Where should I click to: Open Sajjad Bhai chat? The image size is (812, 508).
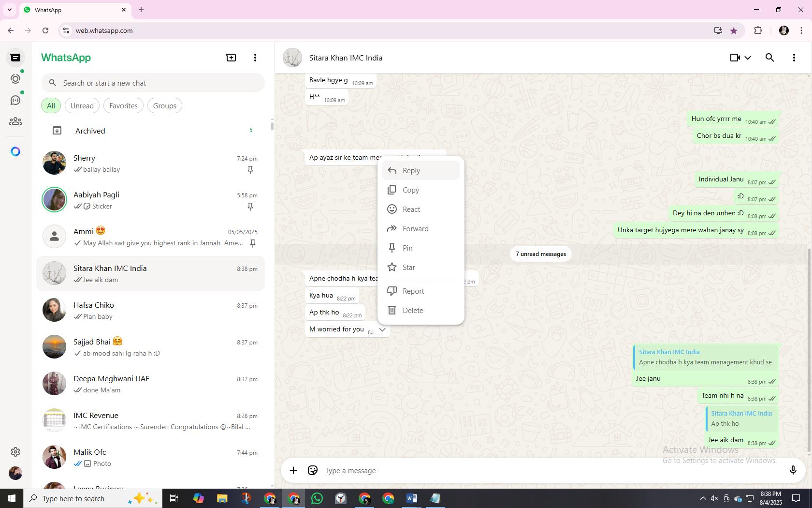tap(151, 347)
